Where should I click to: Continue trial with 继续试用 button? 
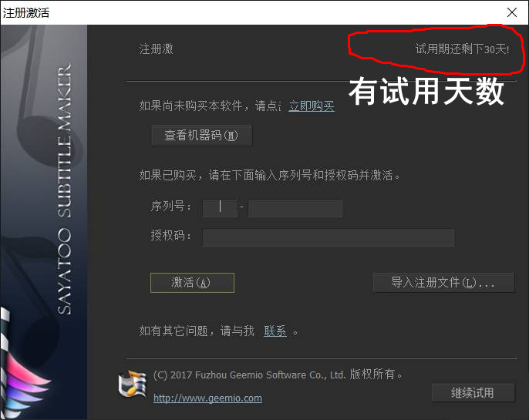click(x=473, y=393)
